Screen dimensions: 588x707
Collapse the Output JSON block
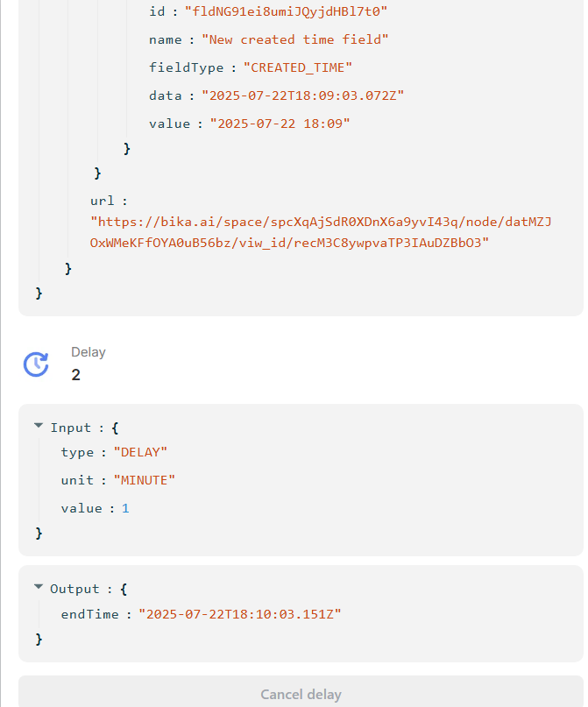coord(39,587)
